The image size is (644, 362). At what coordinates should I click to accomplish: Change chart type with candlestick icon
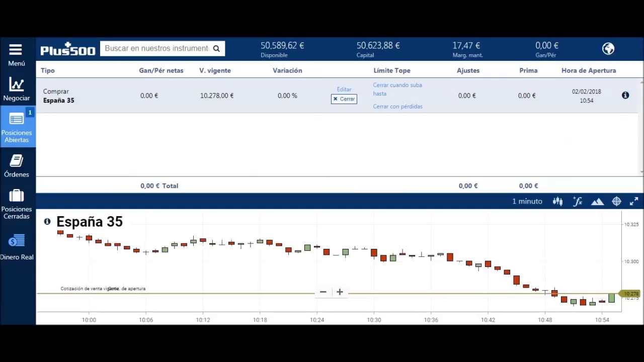point(557,201)
